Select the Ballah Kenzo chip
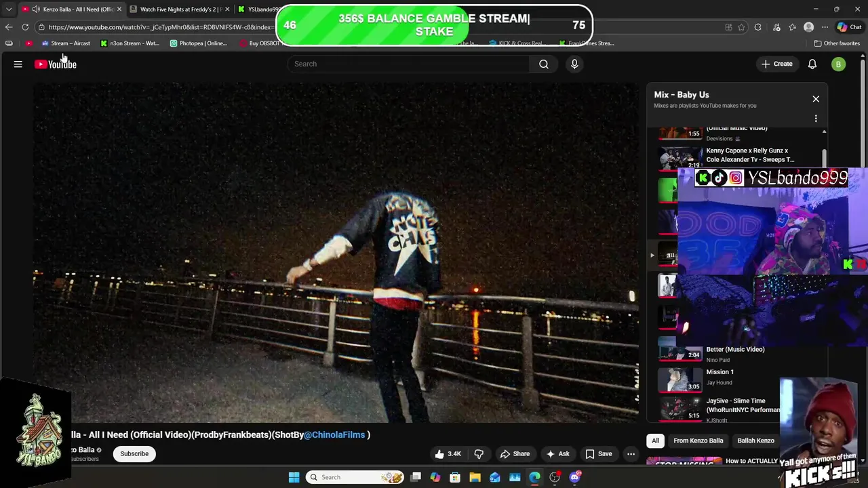 (755, 441)
